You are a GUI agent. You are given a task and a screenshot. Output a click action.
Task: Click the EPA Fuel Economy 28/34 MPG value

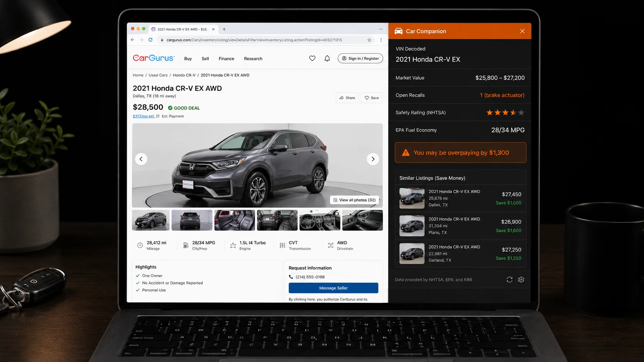coord(508,130)
